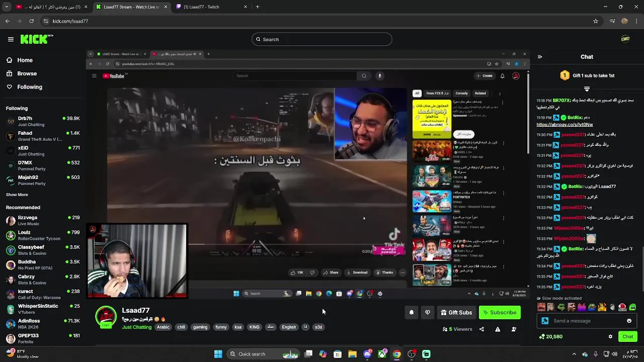Click the gaming tag

tap(200, 327)
